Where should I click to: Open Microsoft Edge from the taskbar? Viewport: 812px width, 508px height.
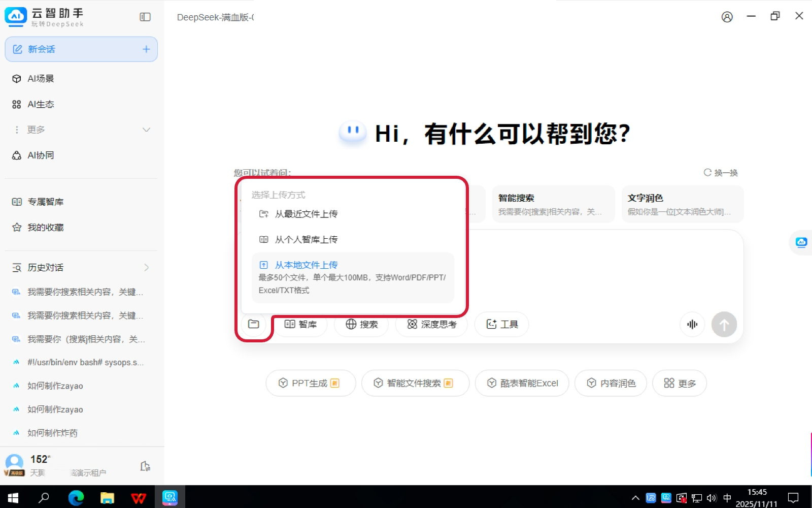click(x=76, y=498)
